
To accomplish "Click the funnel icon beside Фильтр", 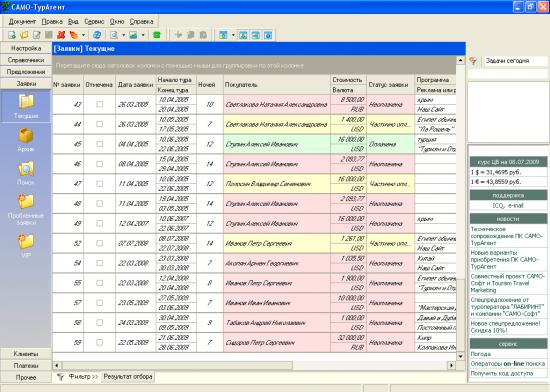I will pos(60,377).
